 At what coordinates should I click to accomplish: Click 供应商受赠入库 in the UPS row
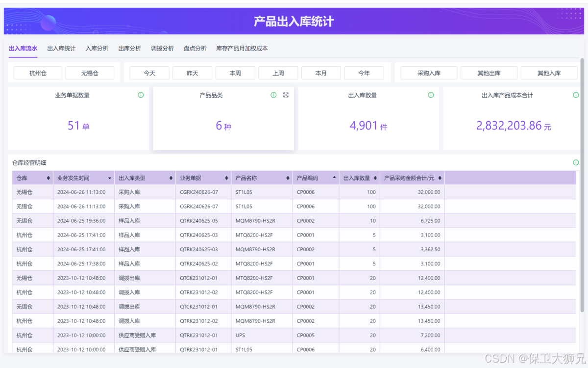click(x=137, y=335)
